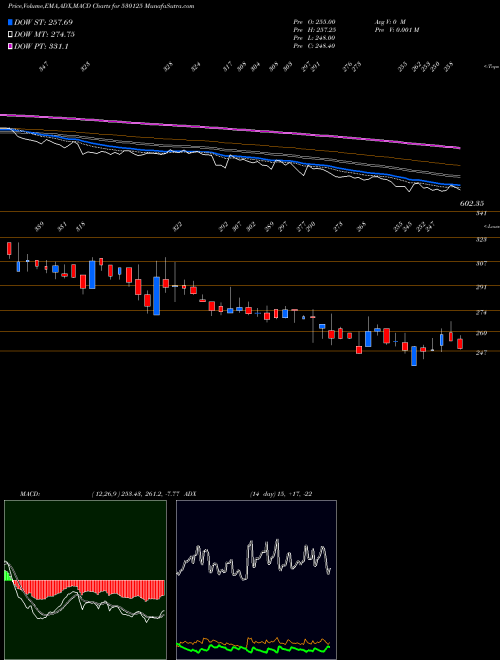
Task: Click the white ADX line in ADX panel
Action: (254, 559)
